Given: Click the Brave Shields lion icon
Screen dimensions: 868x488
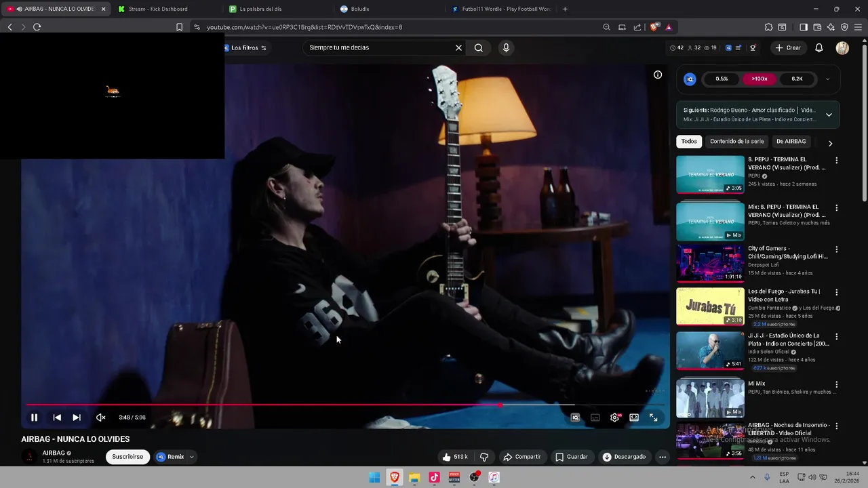Looking at the screenshot, I should [654, 27].
